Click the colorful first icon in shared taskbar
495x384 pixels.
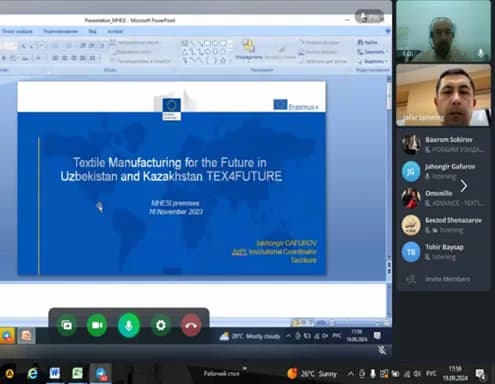(x=7, y=336)
